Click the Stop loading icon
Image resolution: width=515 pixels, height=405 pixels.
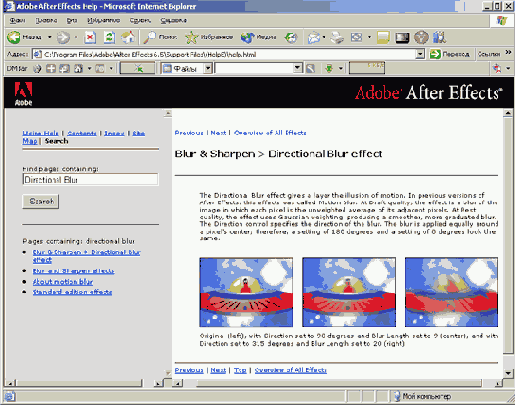(90, 37)
